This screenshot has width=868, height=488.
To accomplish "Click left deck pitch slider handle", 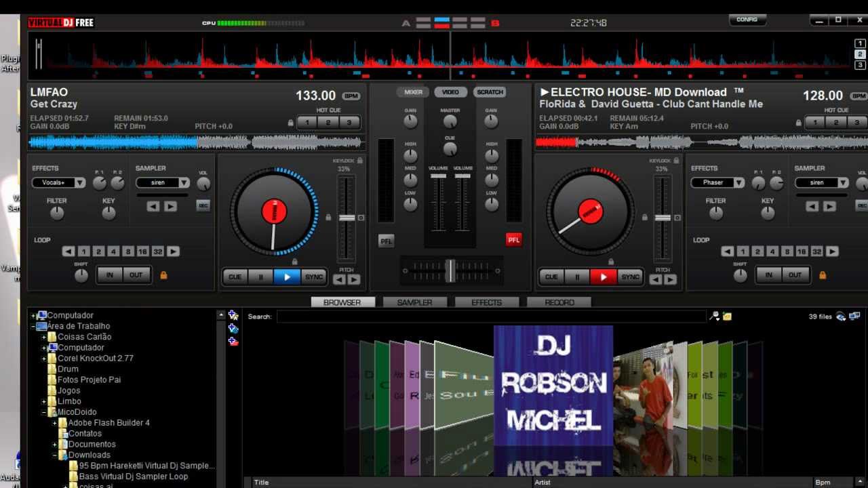I will pos(347,218).
